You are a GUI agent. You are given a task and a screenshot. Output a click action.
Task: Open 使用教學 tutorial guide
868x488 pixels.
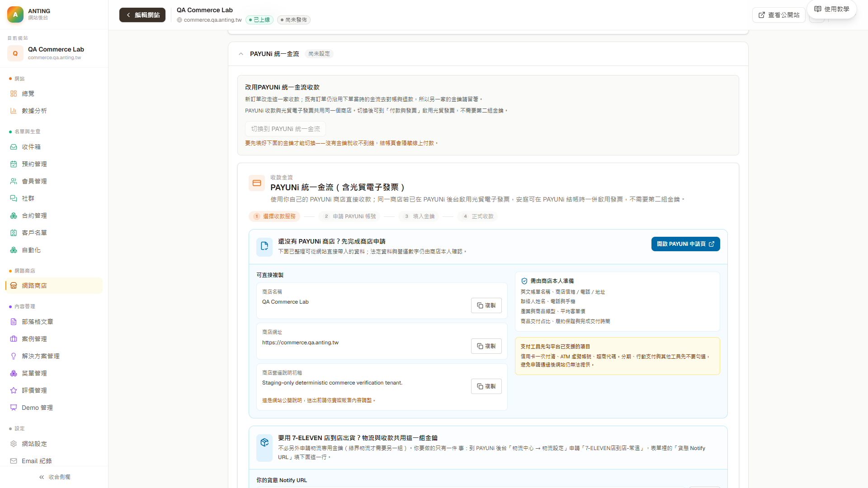pos(832,9)
